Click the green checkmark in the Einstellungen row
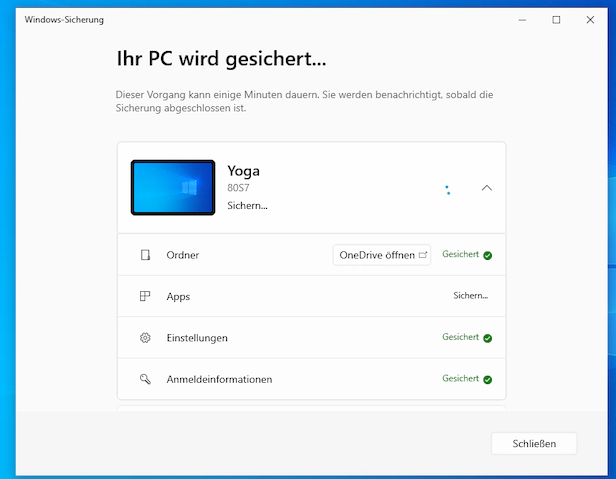 pyautogui.click(x=488, y=338)
